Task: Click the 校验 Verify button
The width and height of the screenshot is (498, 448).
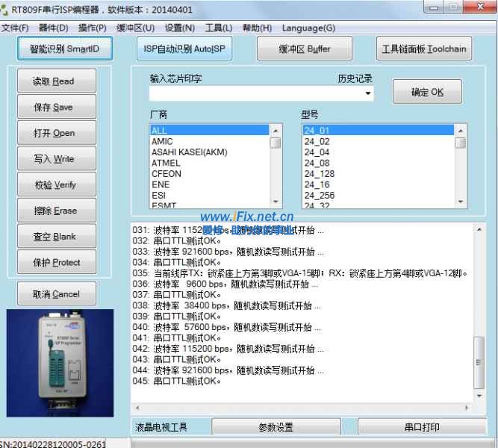Action: pyautogui.click(x=57, y=184)
